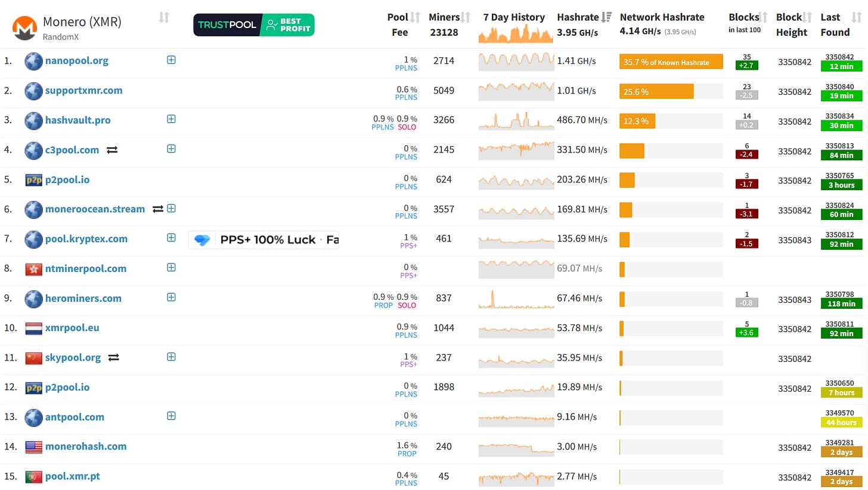Click the green 12 min last found badge
Viewport: 868px width, 490px height.
[842, 67]
